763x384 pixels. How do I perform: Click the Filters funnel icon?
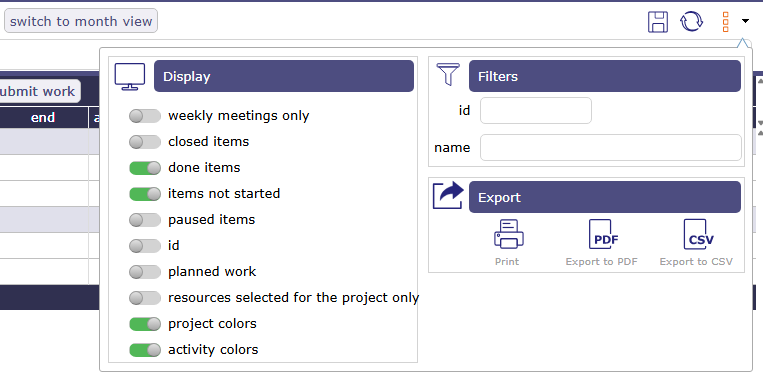point(448,74)
